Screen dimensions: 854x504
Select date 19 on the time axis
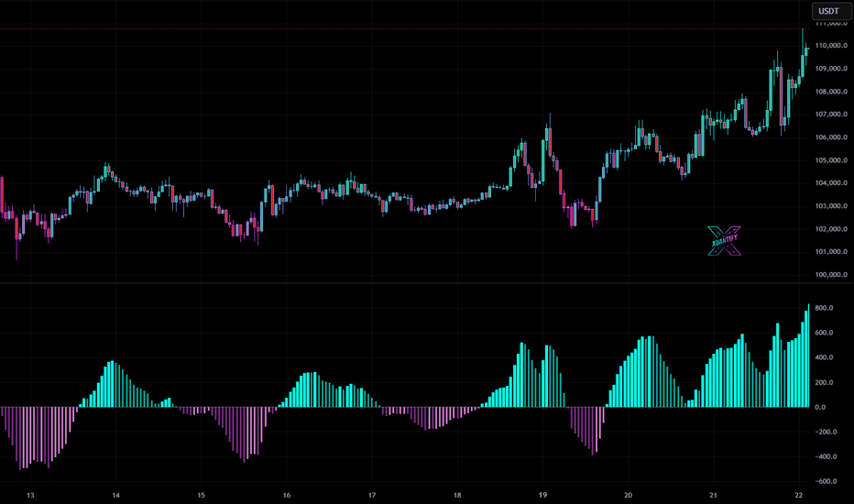tap(543, 495)
